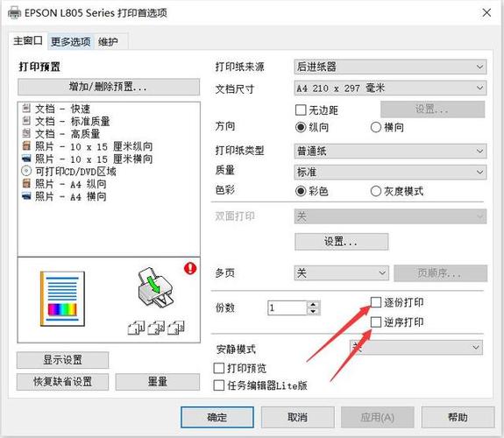Click the printer icon in the title bar

[14, 13]
